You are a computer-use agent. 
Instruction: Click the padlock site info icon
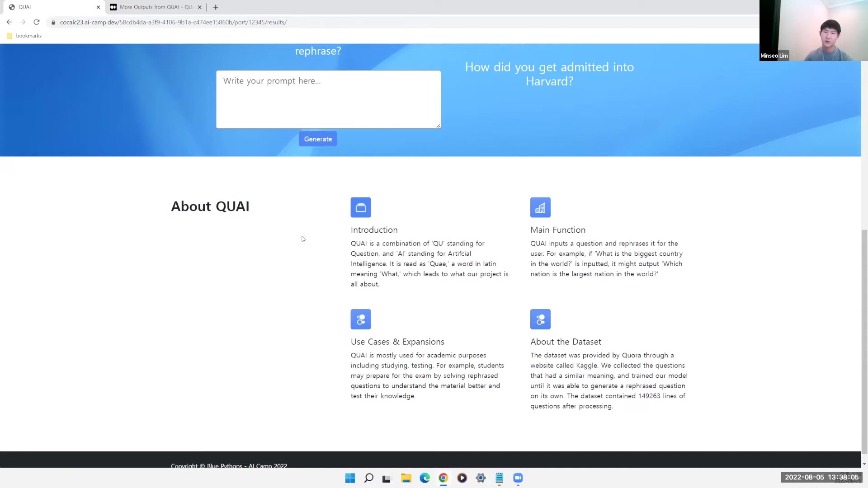(53, 22)
